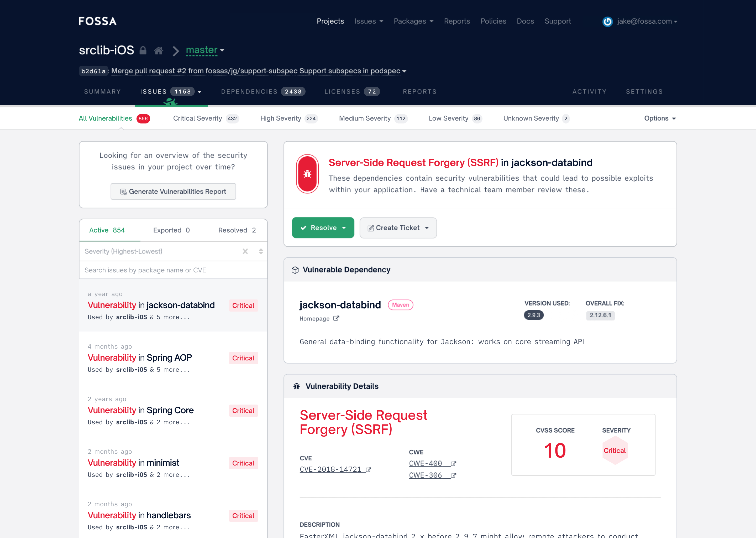Click the user avatar power icon
This screenshot has height=538, width=756.
tap(607, 22)
